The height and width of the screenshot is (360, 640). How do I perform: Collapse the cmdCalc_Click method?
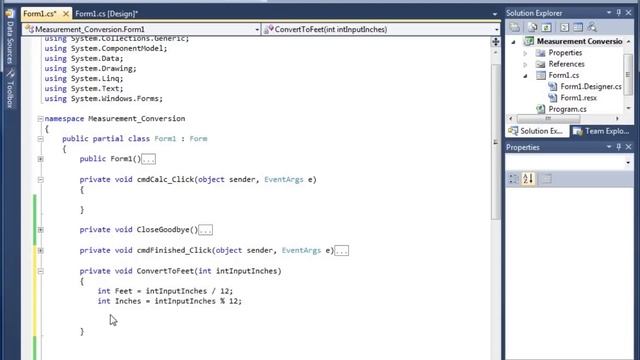(40, 180)
